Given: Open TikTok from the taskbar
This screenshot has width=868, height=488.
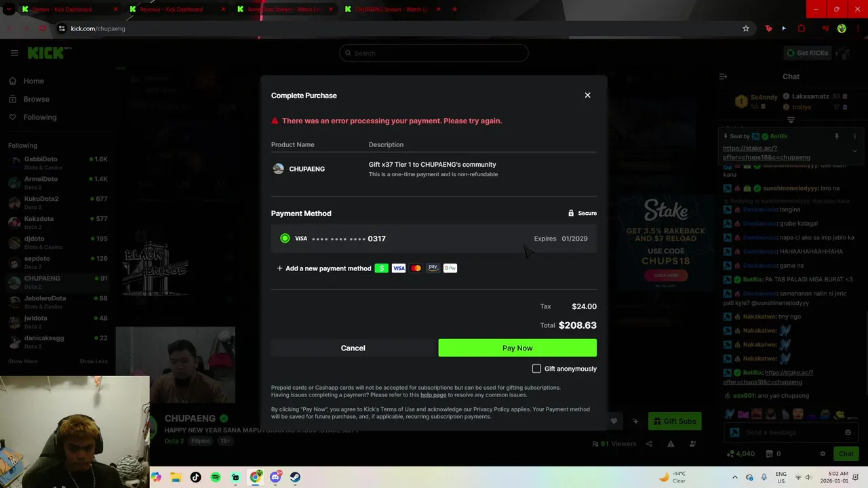Looking at the screenshot, I should [195, 477].
